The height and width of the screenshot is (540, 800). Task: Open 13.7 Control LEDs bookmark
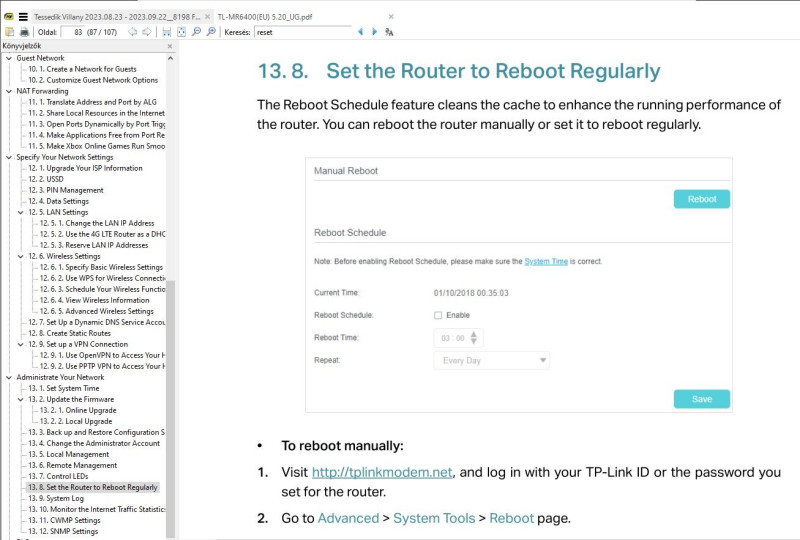(x=58, y=476)
